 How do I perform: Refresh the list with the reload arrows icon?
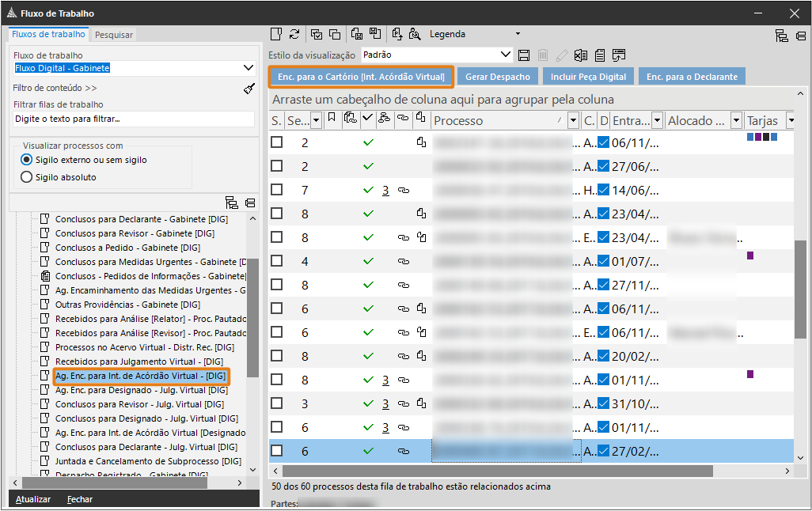(x=294, y=34)
